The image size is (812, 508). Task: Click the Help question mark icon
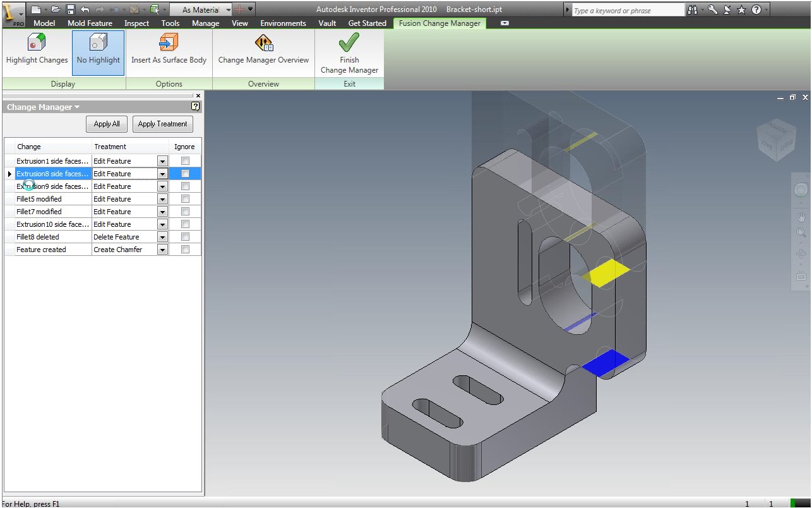(756, 10)
